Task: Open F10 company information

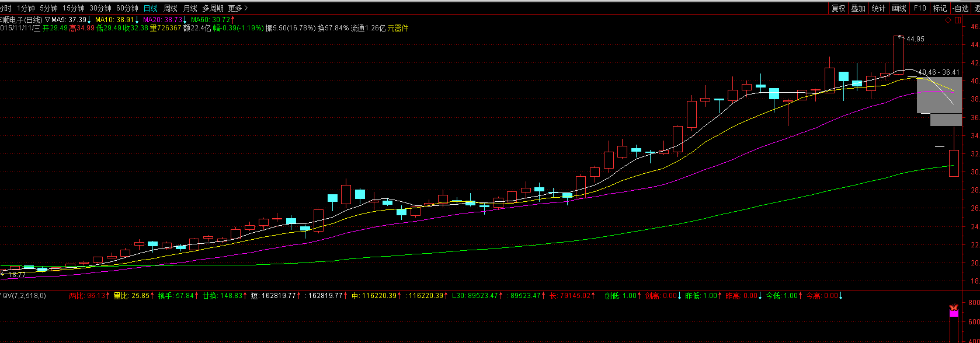Action: 920,8
